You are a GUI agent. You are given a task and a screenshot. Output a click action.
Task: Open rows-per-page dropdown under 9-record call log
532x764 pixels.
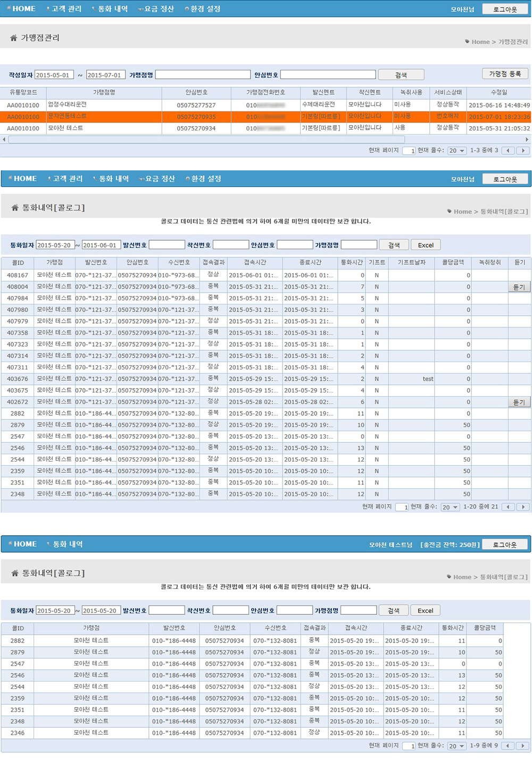click(x=456, y=746)
